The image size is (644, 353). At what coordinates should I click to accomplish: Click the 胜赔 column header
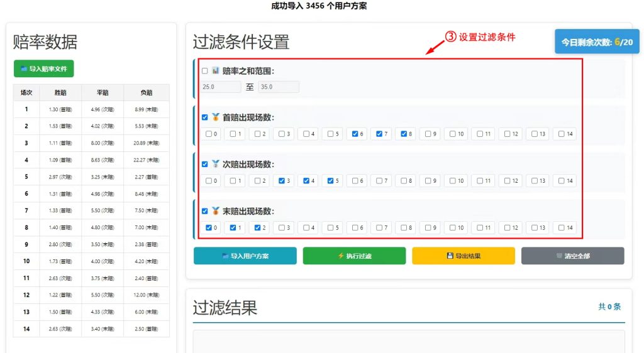pyautogui.click(x=60, y=92)
